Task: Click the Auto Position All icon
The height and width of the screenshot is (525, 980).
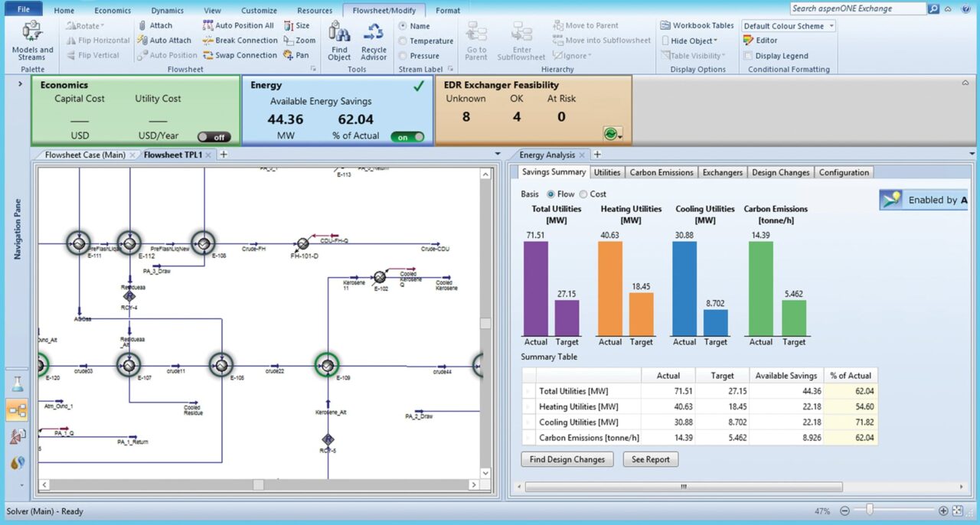Action: [x=207, y=25]
